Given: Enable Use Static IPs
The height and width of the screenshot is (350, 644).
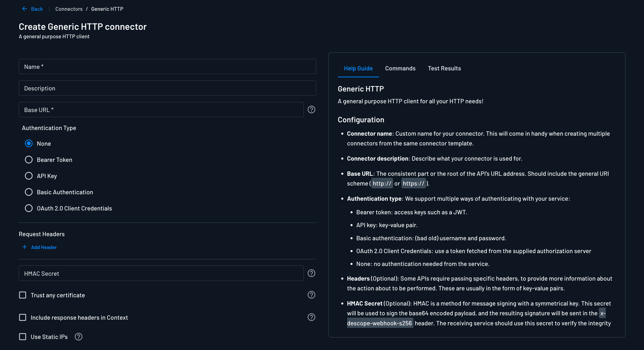Looking at the screenshot, I should pyautogui.click(x=23, y=337).
